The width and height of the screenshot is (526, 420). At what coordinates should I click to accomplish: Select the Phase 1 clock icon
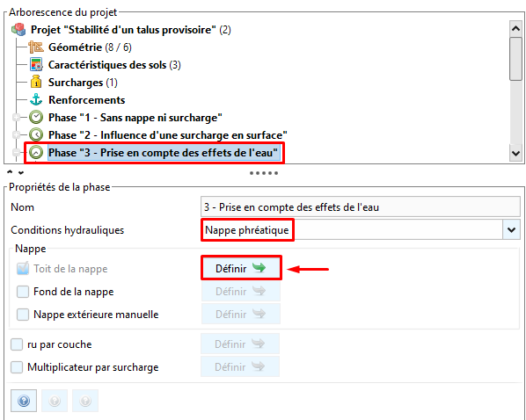coord(36,118)
